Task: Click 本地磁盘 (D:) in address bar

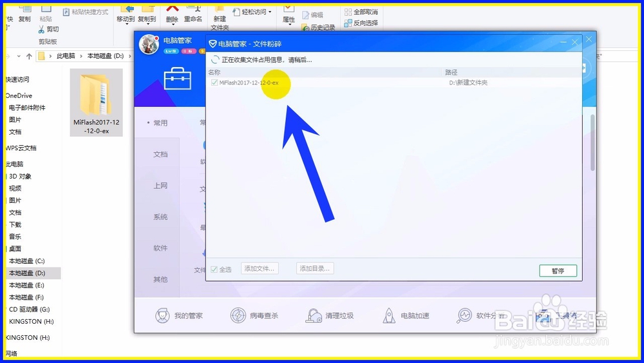Action: pyautogui.click(x=106, y=56)
